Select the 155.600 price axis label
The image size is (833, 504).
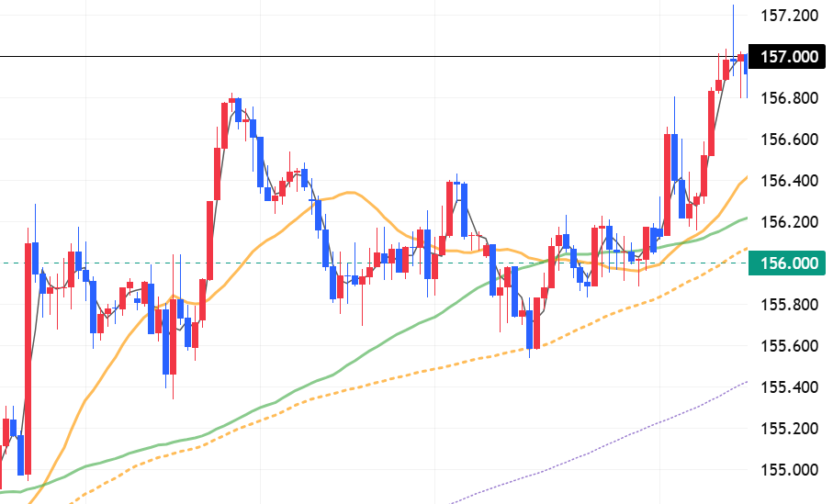click(789, 346)
